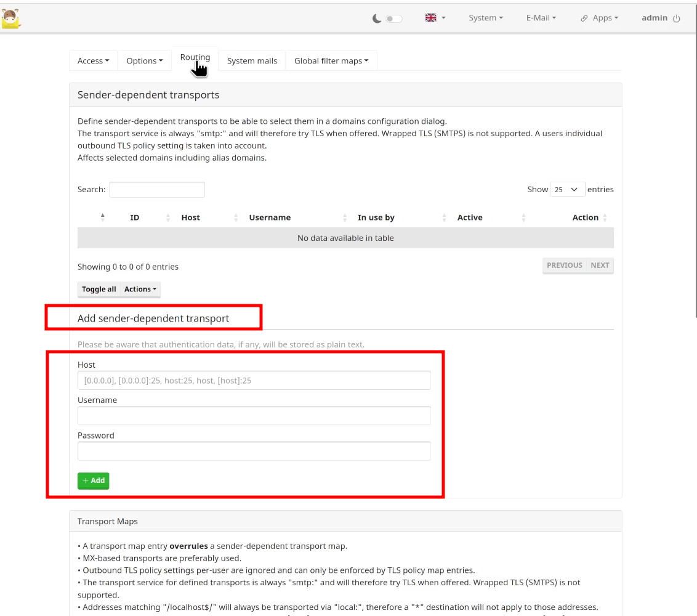
Task: Click the No data available in table row
Action: point(345,238)
